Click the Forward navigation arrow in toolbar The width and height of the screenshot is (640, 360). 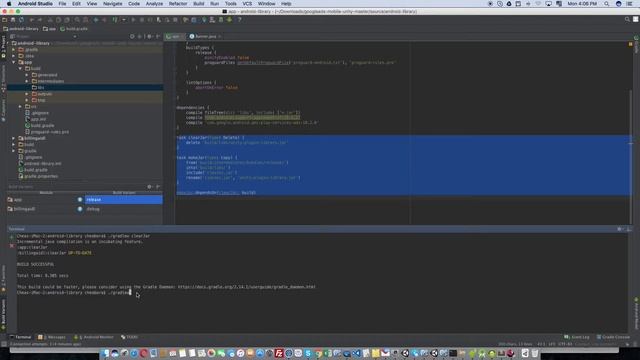(x=104, y=20)
